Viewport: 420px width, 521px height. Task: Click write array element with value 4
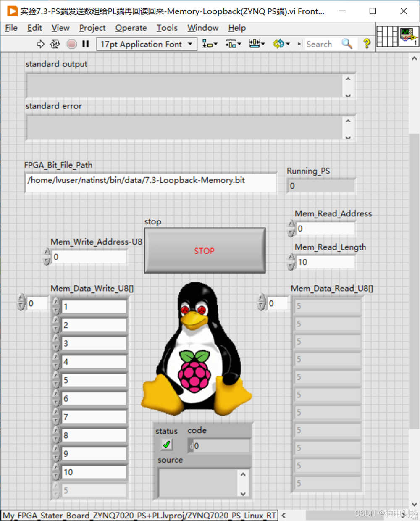(x=94, y=362)
